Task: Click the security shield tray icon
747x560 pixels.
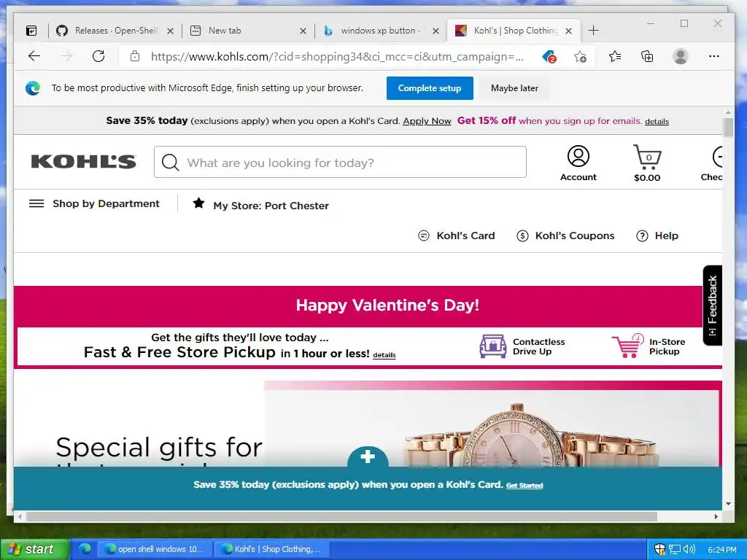Action: pyautogui.click(x=659, y=549)
